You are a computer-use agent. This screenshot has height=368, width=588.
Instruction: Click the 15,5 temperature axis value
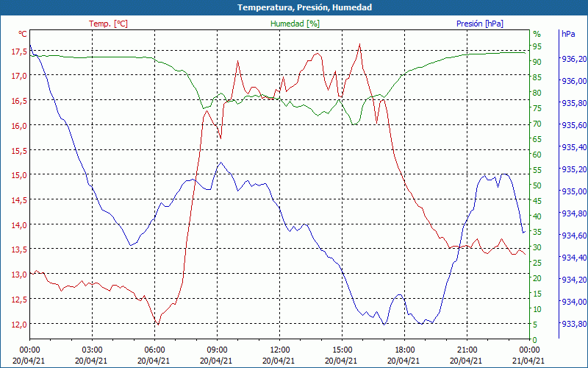pyautogui.click(x=19, y=151)
